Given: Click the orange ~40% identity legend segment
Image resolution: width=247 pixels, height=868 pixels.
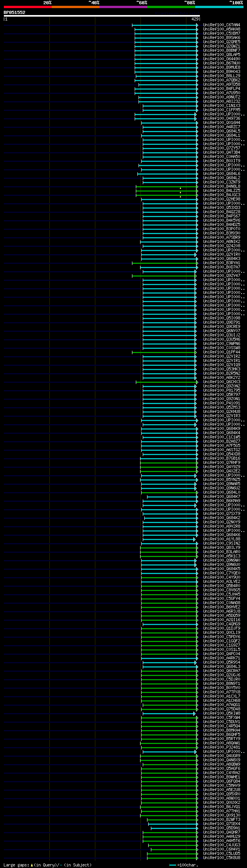Looking at the screenshot, I should click(76, 7).
